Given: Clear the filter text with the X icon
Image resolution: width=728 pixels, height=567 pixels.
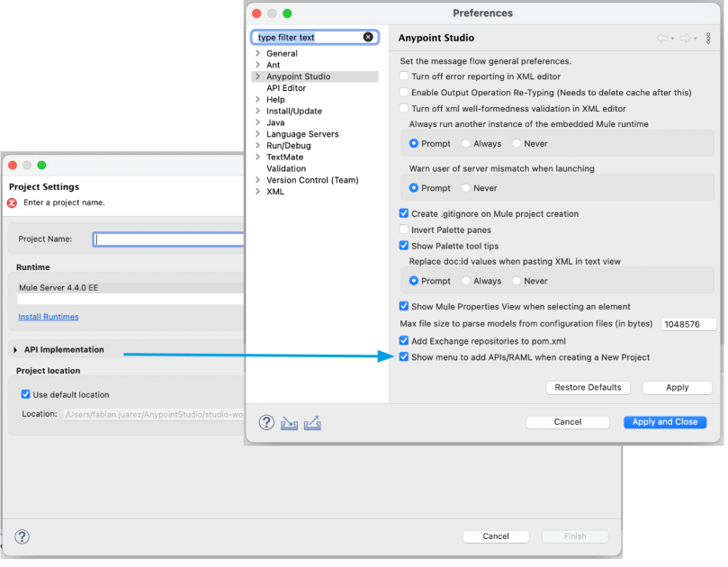Looking at the screenshot, I should tap(368, 37).
